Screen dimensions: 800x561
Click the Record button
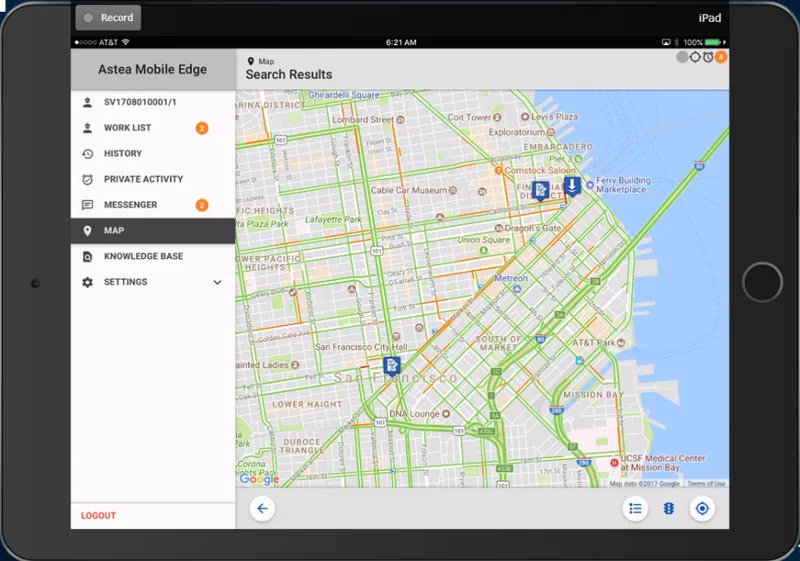108,18
